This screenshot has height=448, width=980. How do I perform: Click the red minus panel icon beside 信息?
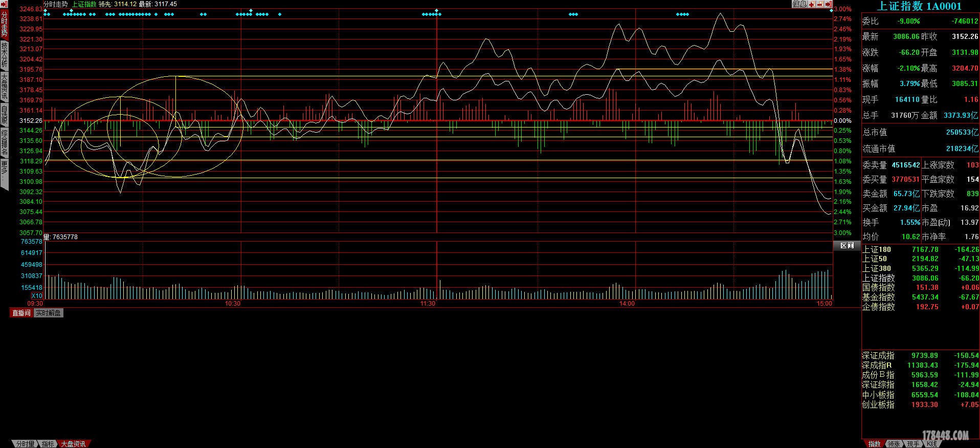(x=820, y=4)
